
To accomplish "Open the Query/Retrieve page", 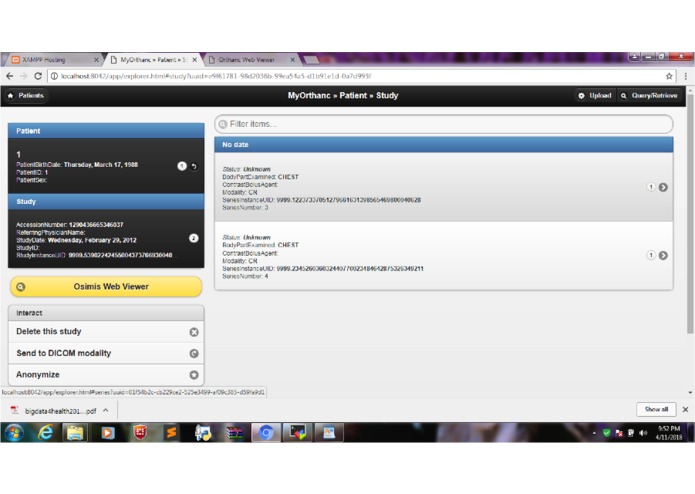I will [649, 96].
